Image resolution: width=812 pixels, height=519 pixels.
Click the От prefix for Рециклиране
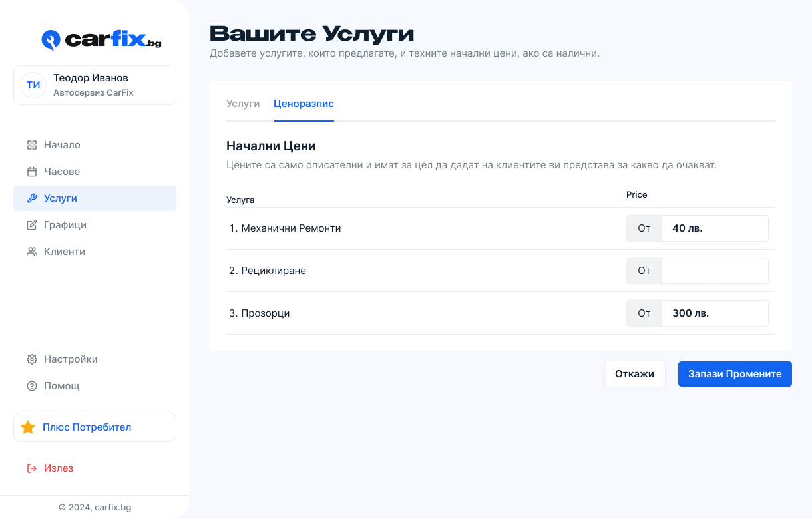644,271
